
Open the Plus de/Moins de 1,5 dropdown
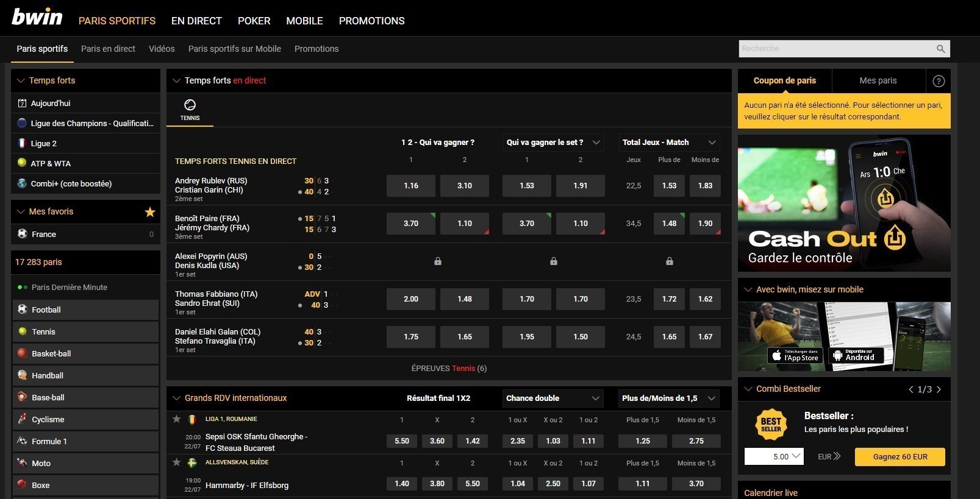tap(669, 398)
